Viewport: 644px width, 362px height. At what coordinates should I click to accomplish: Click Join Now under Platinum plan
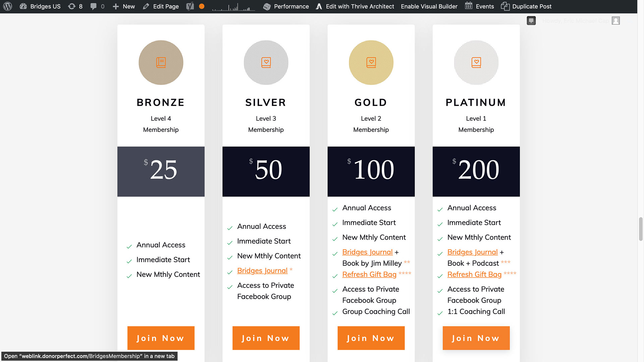coord(476,338)
